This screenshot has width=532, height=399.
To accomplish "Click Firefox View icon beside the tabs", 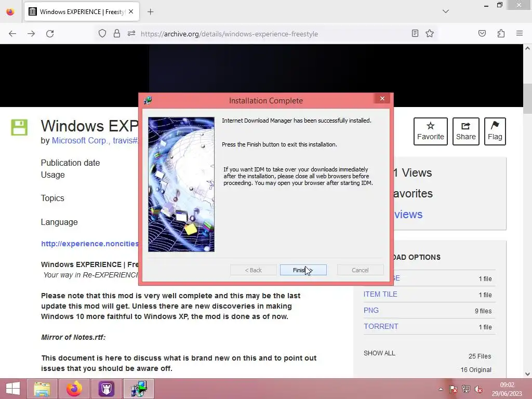I will pyautogui.click(x=10, y=12).
